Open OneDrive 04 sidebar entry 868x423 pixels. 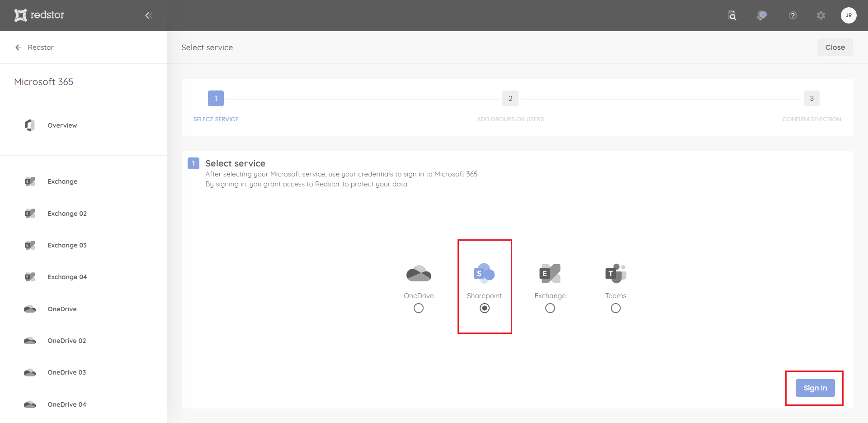pyautogui.click(x=67, y=404)
